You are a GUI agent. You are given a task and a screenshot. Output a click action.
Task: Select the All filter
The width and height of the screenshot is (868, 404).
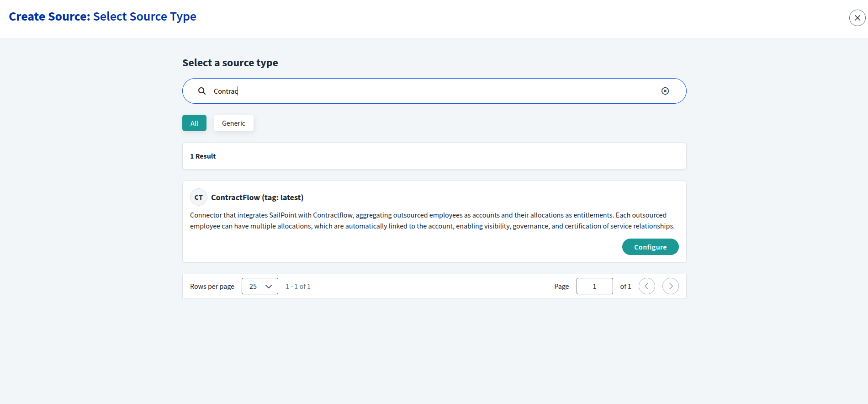click(x=194, y=123)
